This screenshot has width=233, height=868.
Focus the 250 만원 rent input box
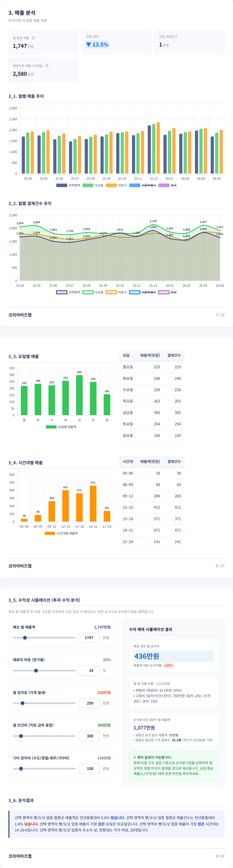coord(89,703)
